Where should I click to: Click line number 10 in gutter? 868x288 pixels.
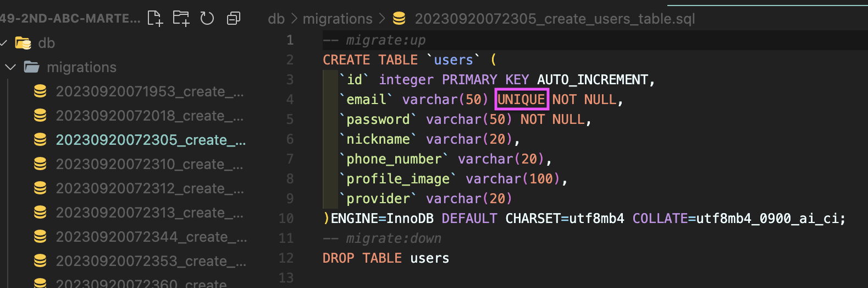click(x=286, y=219)
